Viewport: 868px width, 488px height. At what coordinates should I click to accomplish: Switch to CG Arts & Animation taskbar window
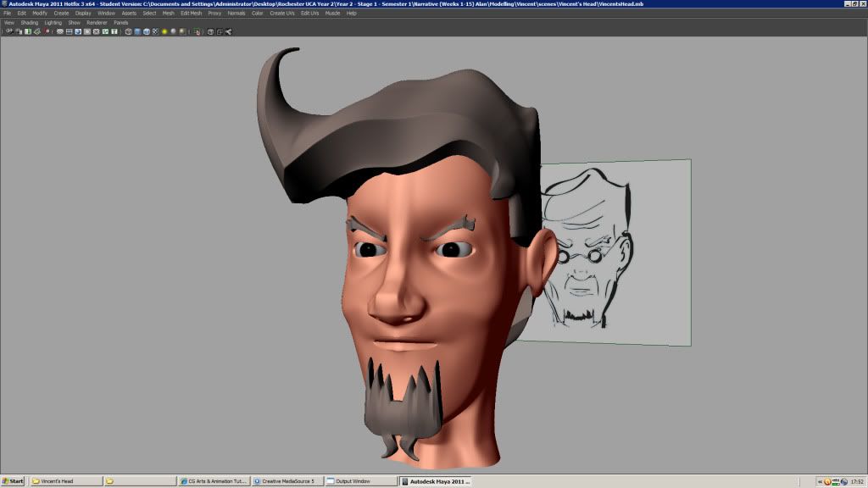tap(214, 481)
